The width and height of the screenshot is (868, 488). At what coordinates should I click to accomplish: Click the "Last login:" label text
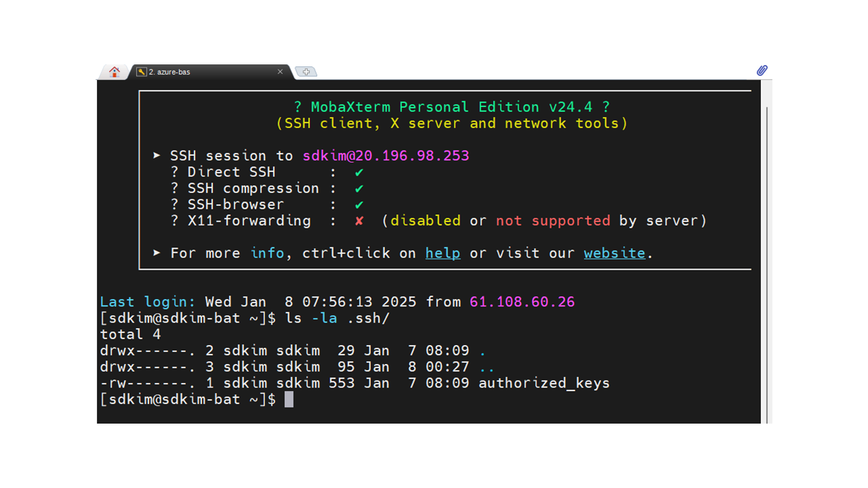point(148,302)
